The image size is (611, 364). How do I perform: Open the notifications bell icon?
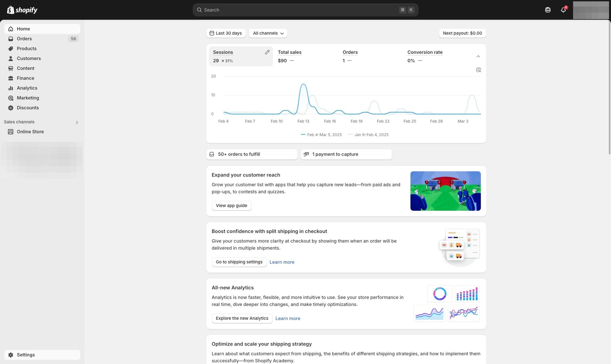pos(563,10)
